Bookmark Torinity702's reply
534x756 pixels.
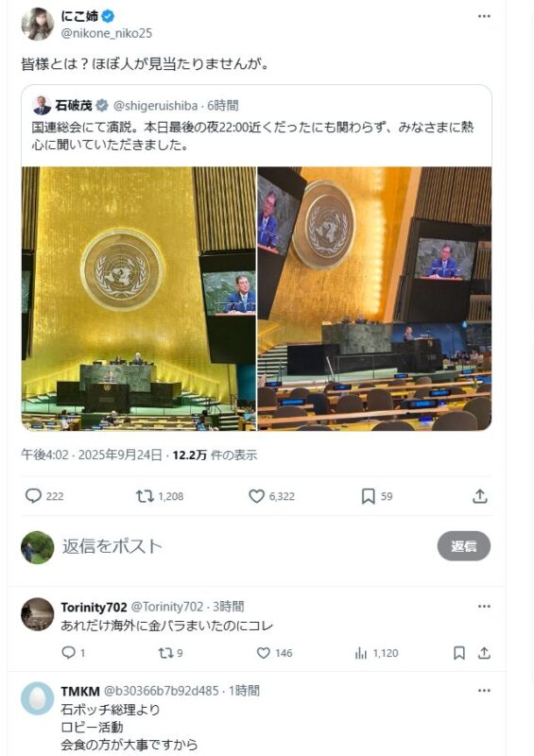[x=458, y=653]
